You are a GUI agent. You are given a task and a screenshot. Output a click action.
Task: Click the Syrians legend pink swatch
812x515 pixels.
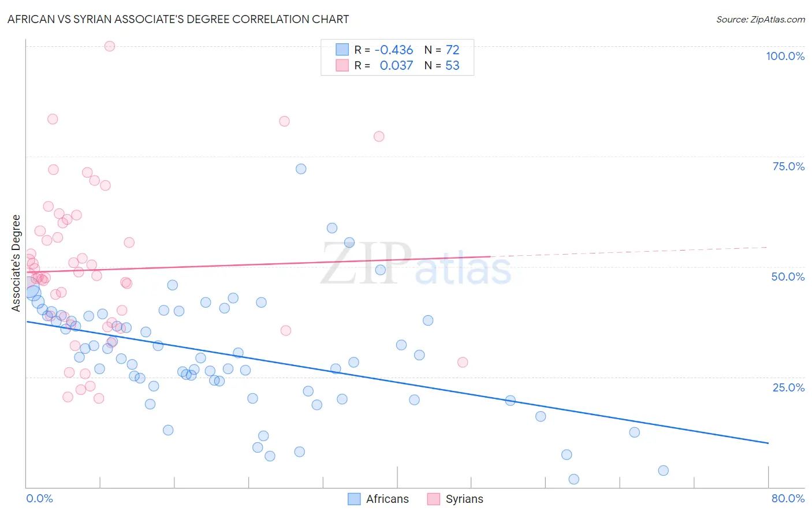[434, 499]
